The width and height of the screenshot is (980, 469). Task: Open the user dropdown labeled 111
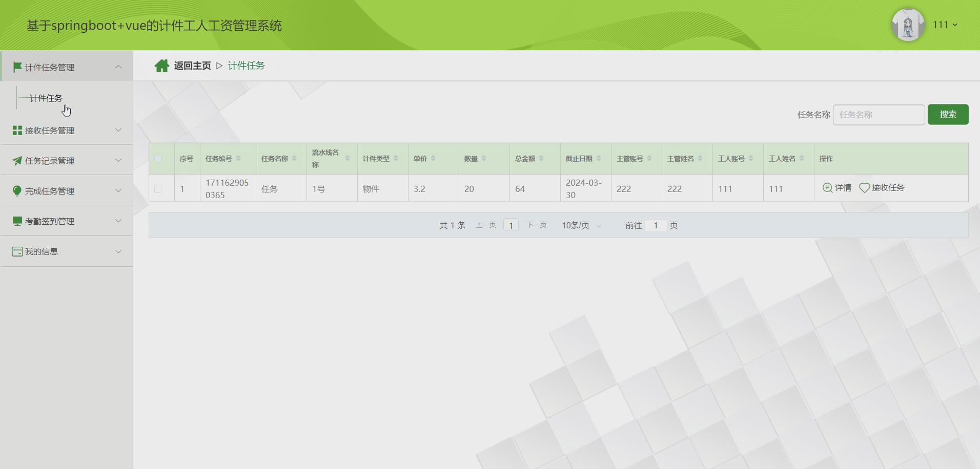pyautogui.click(x=946, y=24)
